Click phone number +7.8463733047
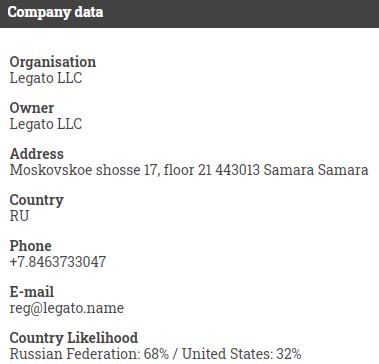The width and height of the screenshot is (379, 364). tap(58, 262)
